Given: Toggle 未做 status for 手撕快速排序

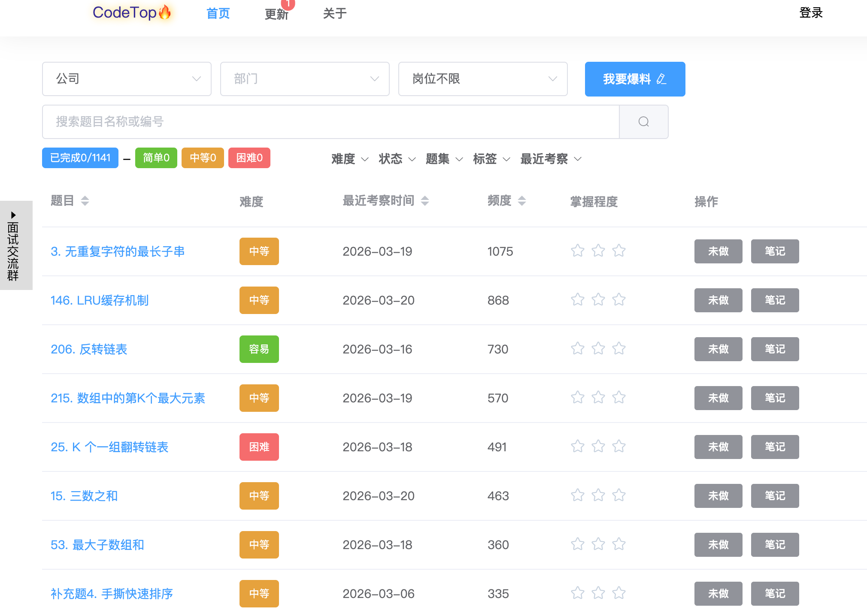Looking at the screenshot, I should (x=718, y=594).
